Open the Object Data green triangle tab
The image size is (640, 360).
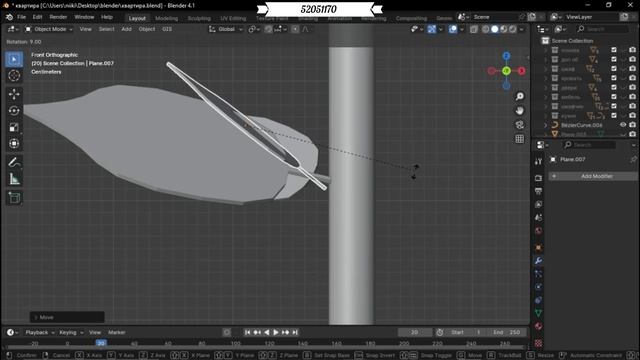[x=538, y=313]
